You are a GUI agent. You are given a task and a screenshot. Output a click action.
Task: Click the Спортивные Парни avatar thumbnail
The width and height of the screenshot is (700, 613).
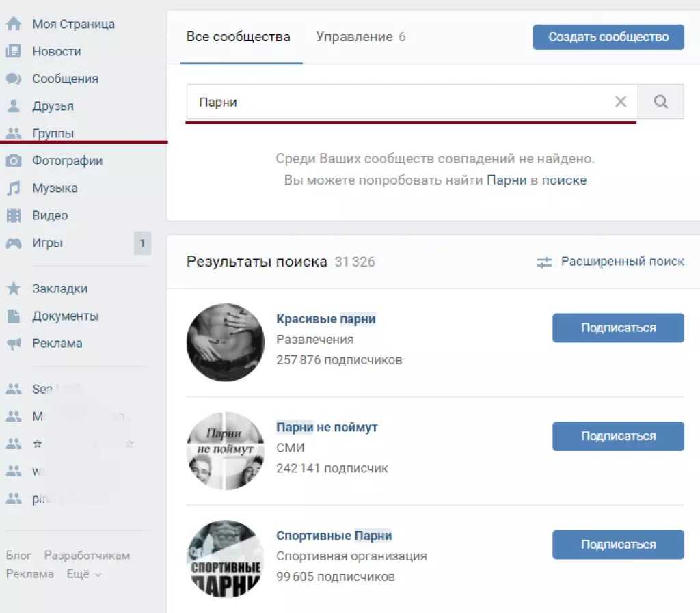[225, 558]
